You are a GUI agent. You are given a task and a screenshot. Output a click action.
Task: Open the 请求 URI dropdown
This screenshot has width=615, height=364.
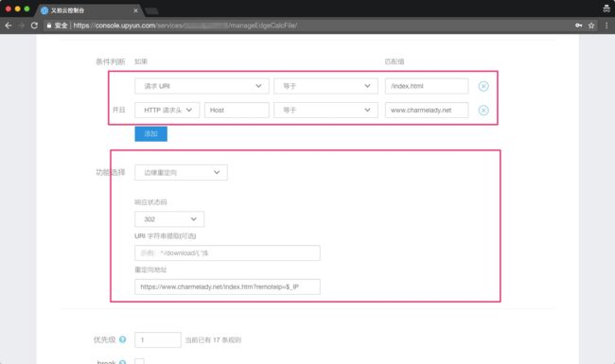click(x=202, y=86)
